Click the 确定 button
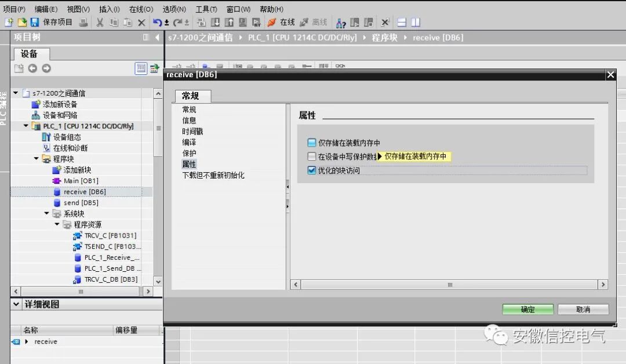 click(x=528, y=310)
